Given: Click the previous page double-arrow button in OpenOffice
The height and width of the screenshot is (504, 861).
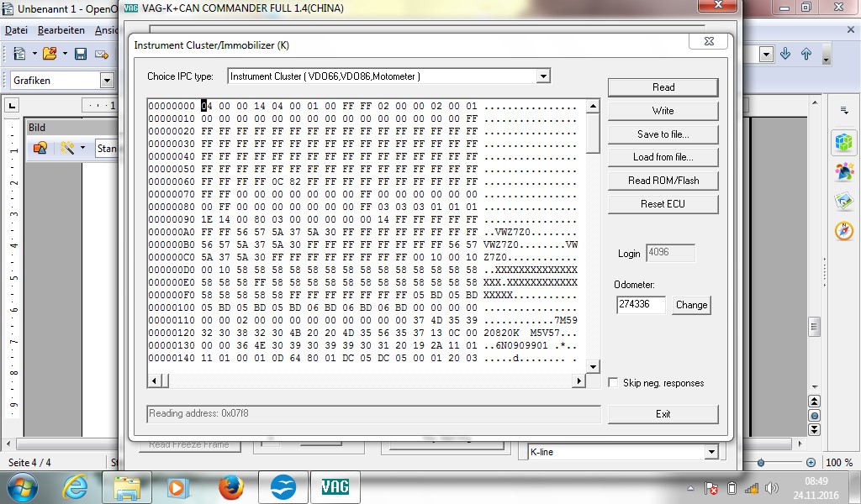Looking at the screenshot, I should point(814,401).
